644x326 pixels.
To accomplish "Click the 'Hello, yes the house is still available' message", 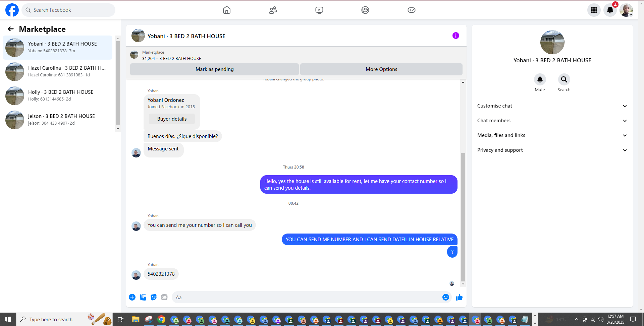I will click(x=359, y=185).
